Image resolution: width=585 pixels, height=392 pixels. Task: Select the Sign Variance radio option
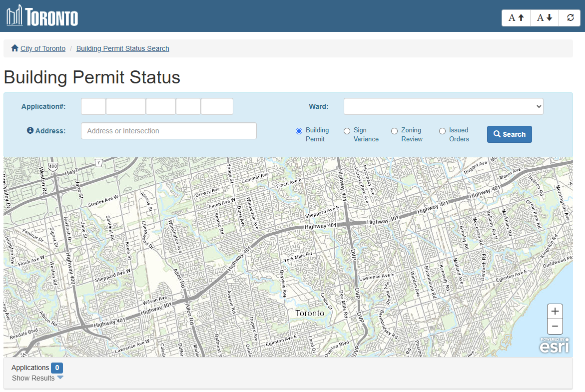point(347,131)
